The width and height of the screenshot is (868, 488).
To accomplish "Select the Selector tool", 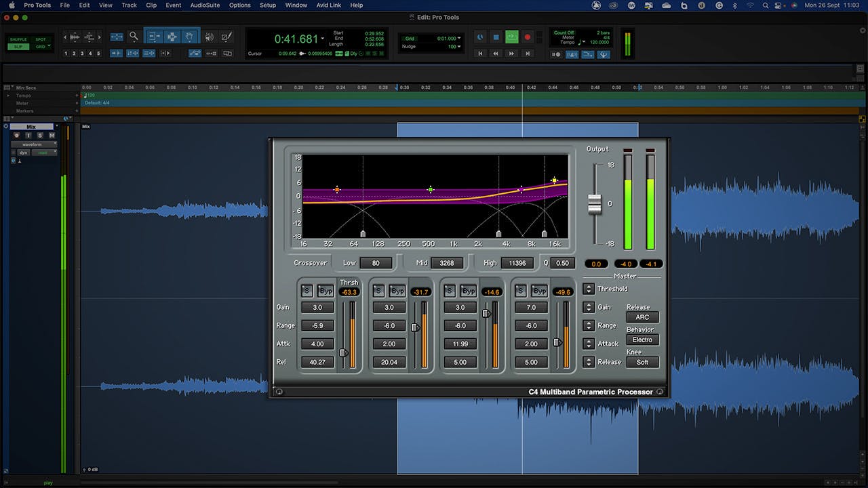I will point(172,37).
